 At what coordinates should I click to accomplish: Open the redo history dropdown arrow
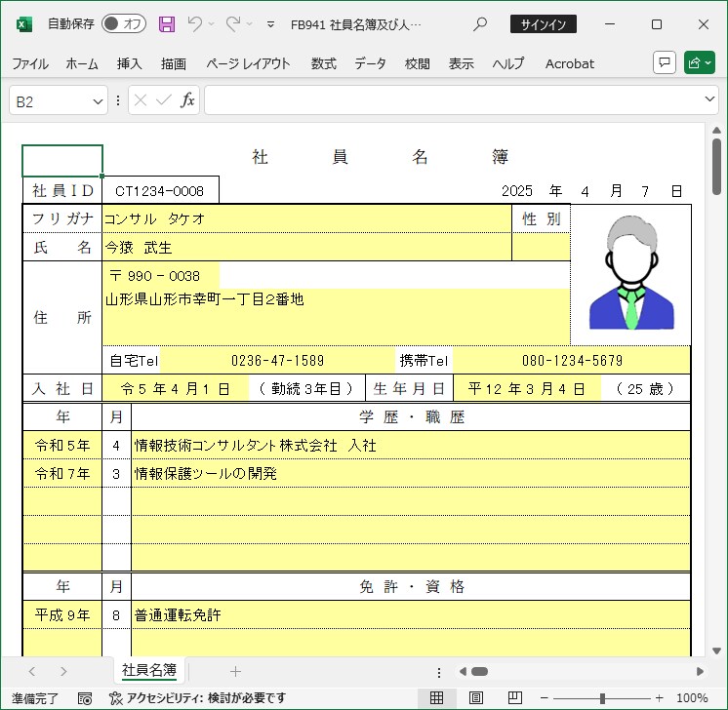[249, 24]
